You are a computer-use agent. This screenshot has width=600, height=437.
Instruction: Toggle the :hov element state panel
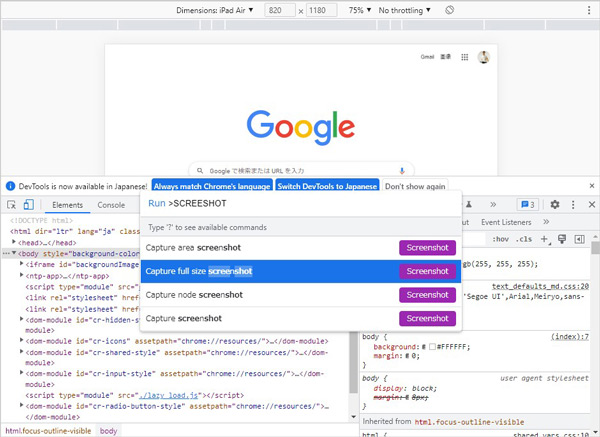(501, 239)
